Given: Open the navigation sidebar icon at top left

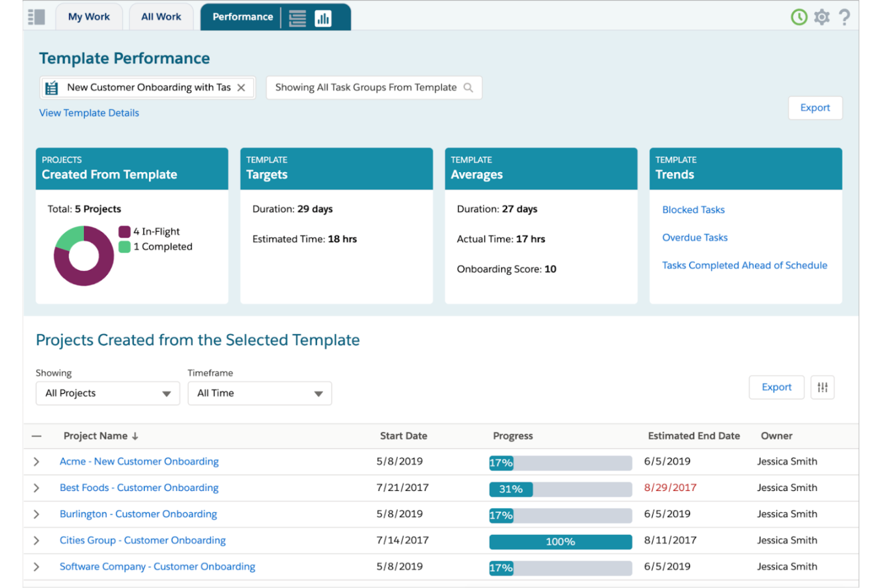Looking at the screenshot, I should (37, 17).
